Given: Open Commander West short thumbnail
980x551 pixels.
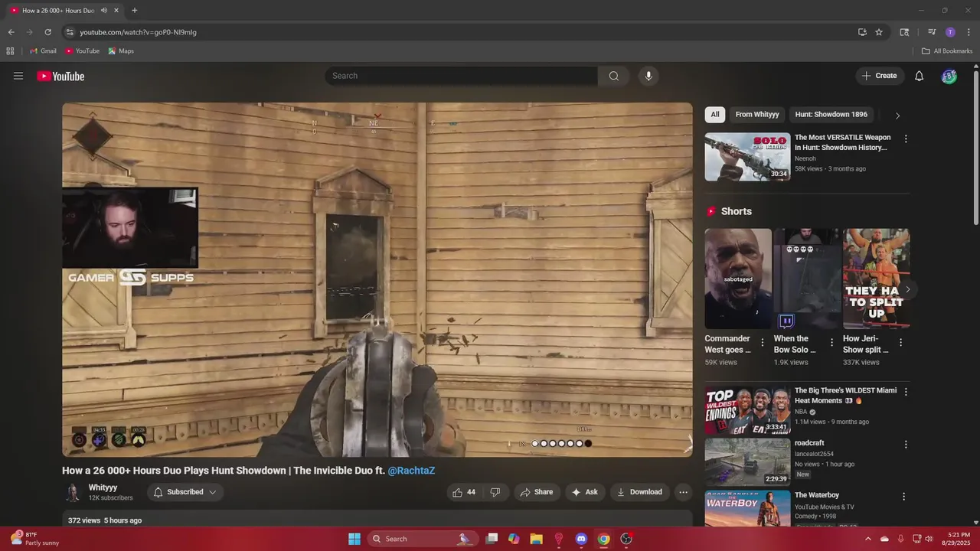Looking at the screenshot, I should point(738,279).
